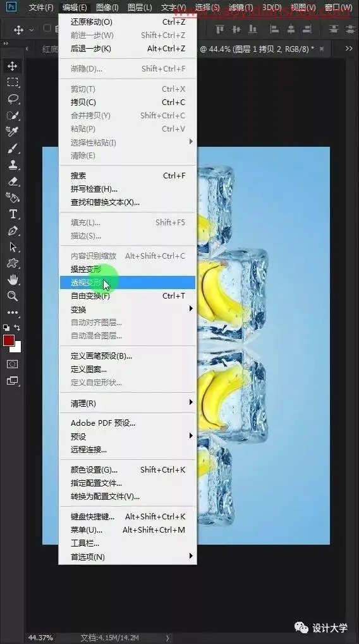Show more document tabs double arrow

click(349, 49)
